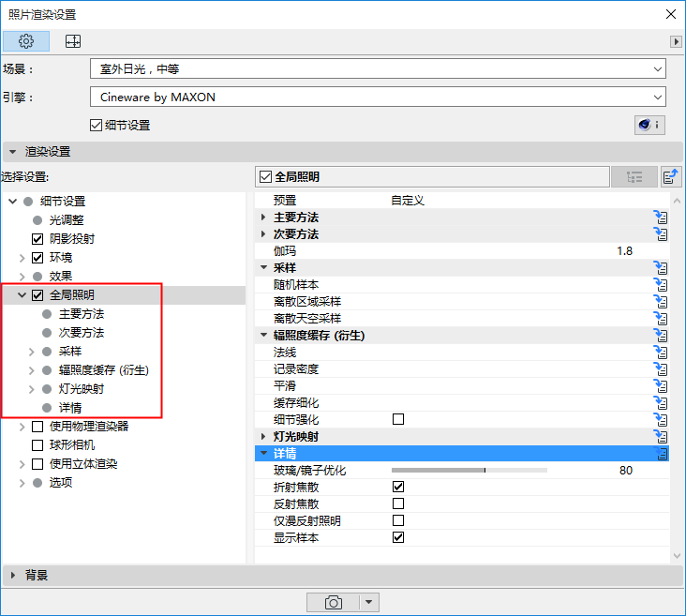
Task: Click the export settings icon with arrow
Action: pos(671,177)
